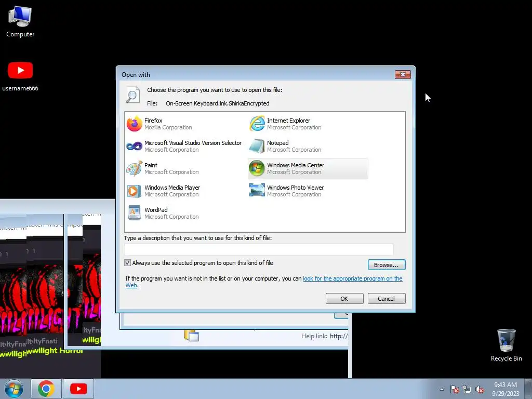Click the Browse... button
This screenshot has height=399, width=532.
pos(387,265)
